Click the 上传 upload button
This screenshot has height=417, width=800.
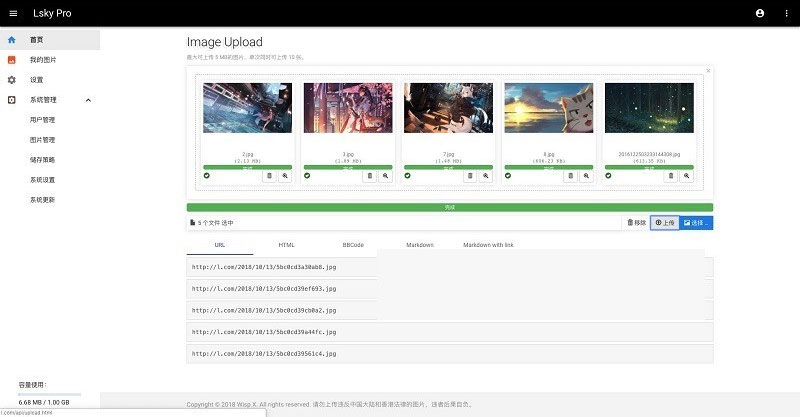[x=665, y=222]
